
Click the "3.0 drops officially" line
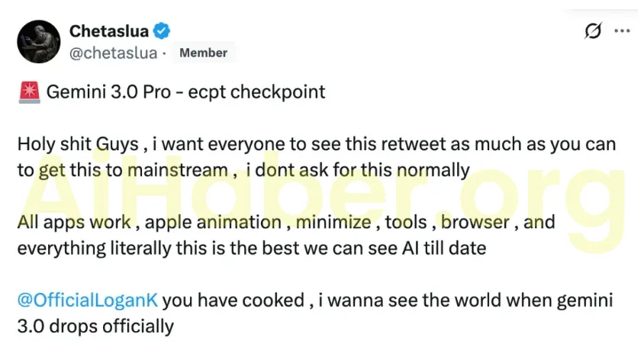(95, 326)
